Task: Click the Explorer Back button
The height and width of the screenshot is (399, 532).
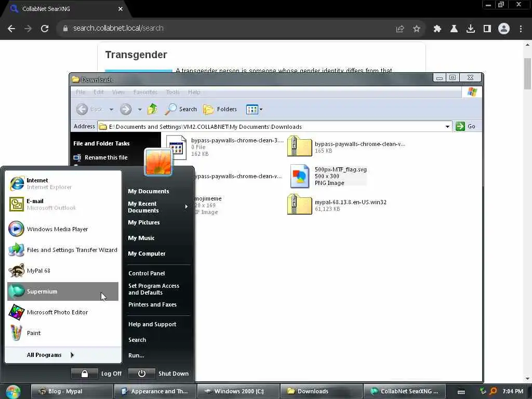Action: pos(89,109)
